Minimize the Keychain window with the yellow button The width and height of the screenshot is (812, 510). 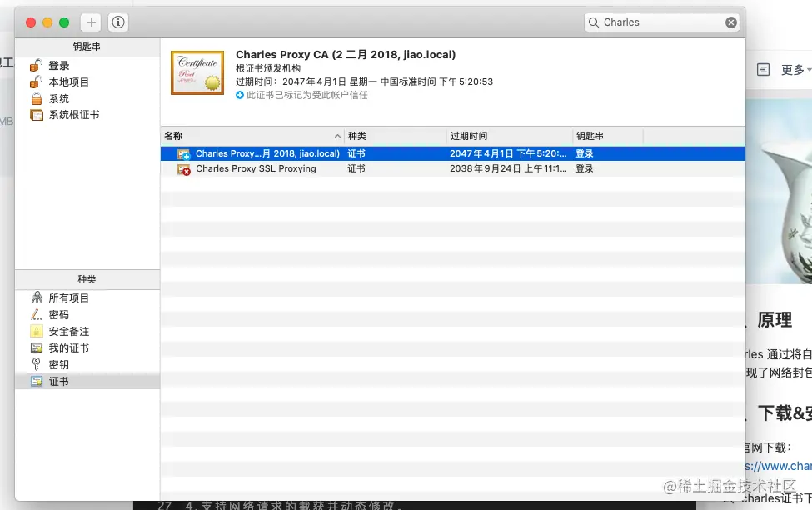pyautogui.click(x=47, y=22)
